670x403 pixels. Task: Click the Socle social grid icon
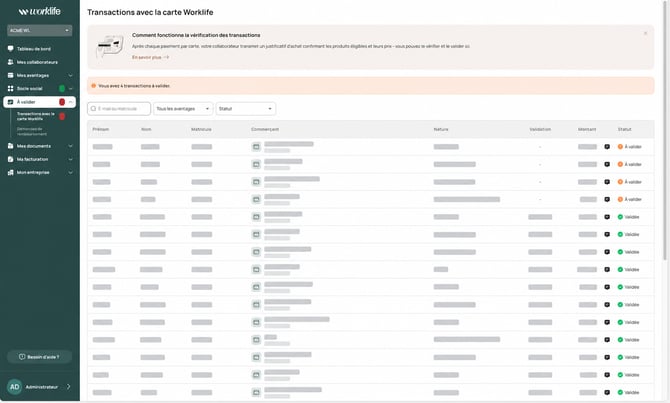coord(11,88)
